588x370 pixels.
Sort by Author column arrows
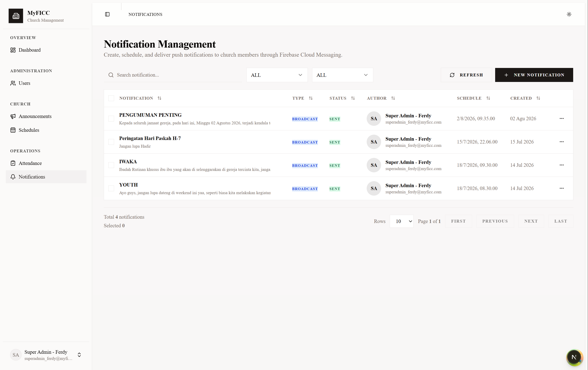tap(393, 98)
